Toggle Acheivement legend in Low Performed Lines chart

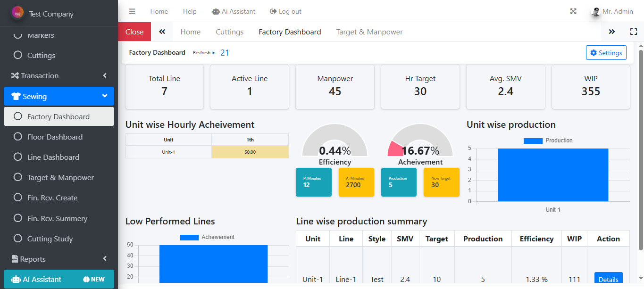click(x=207, y=237)
